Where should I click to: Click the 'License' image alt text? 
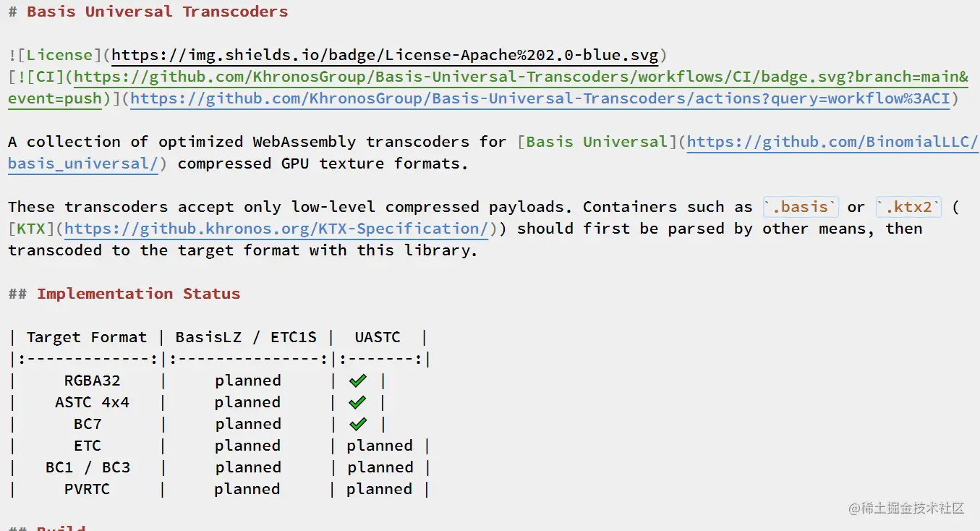click(x=60, y=55)
